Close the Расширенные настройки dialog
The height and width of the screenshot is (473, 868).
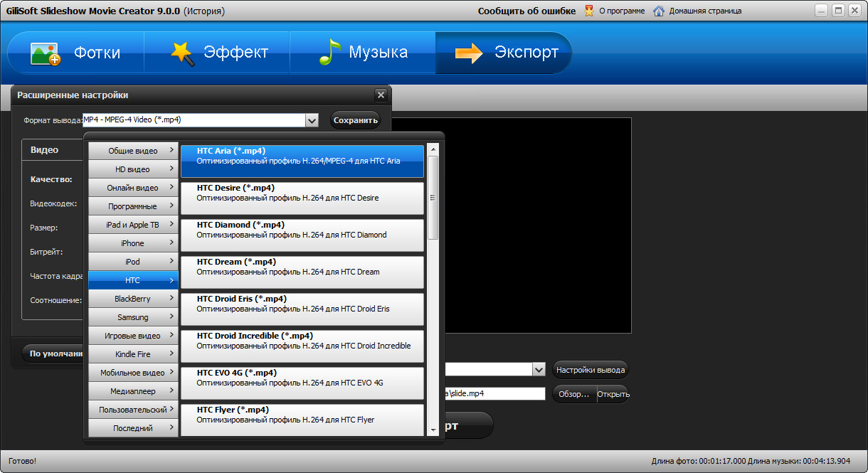pos(381,95)
